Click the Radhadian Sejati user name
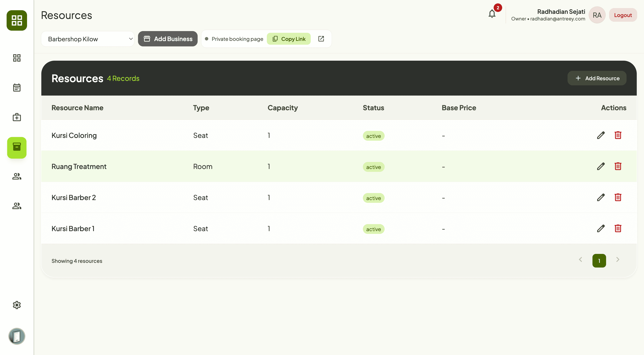The height and width of the screenshot is (355, 644). coord(561,11)
